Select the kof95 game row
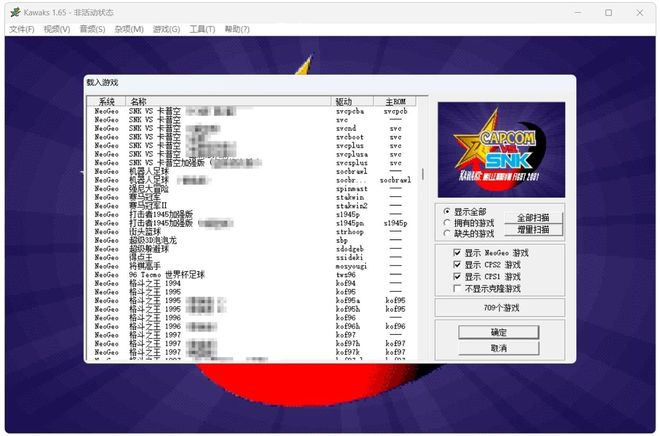The width and height of the screenshot is (660, 436). coord(251,292)
